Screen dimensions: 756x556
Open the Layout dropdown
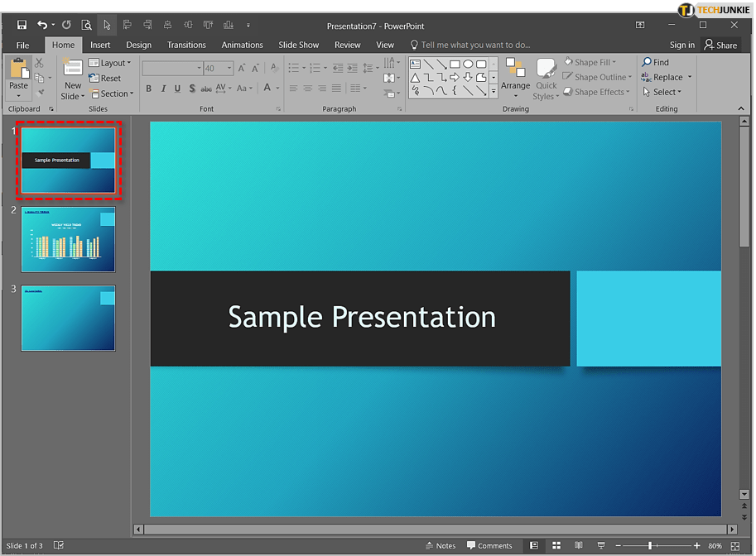(x=110, y=63)
